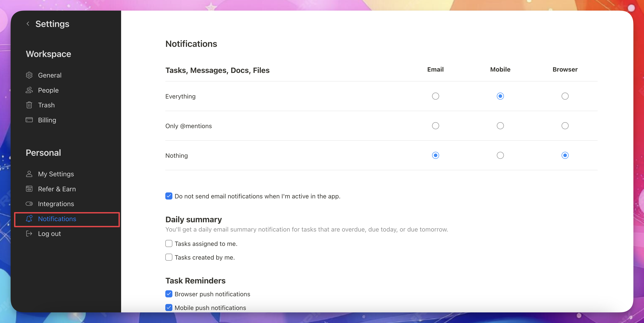
Task: Uncheck do not send email when active
Action: pyautogui.click(x=169, y=196)
